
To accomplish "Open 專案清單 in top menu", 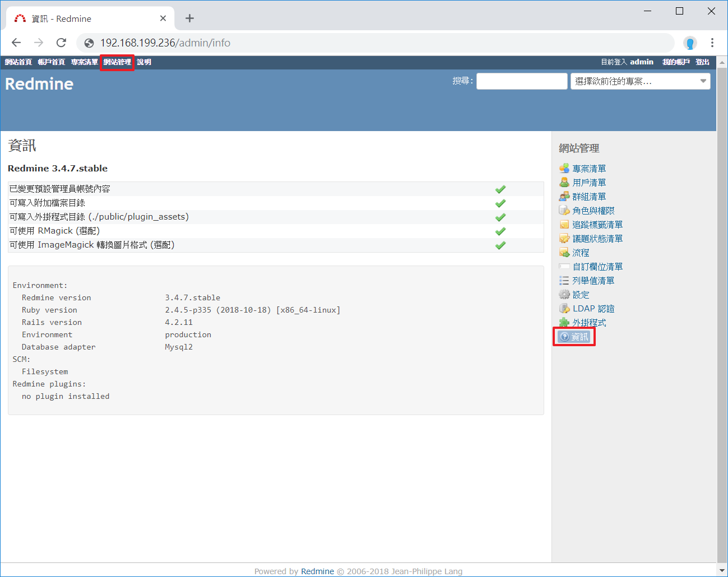I will click(85, 62).
